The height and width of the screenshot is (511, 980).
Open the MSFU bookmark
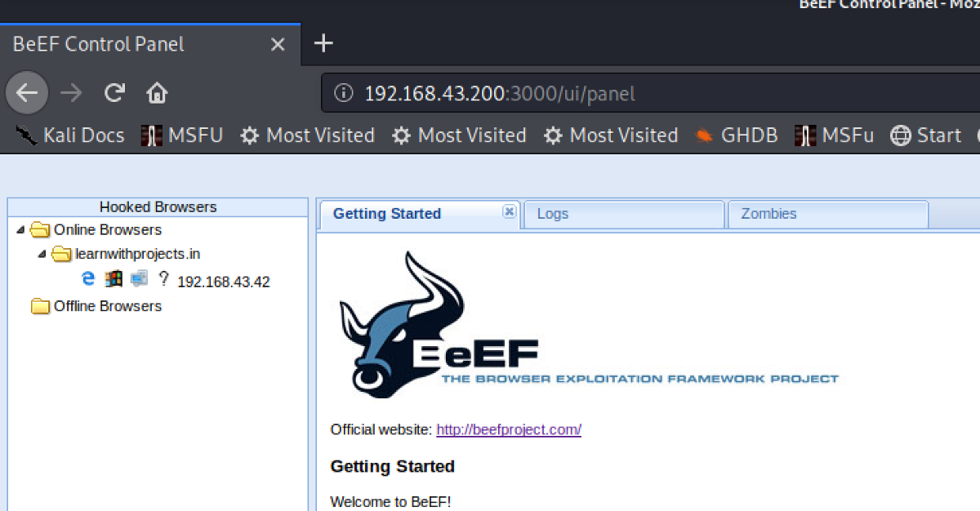point(181,136)
